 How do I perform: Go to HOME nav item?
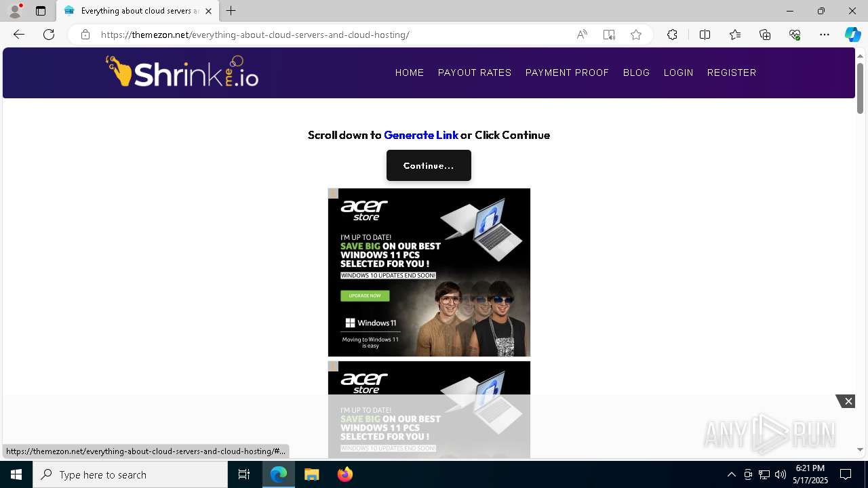click(x=410, y=73)
